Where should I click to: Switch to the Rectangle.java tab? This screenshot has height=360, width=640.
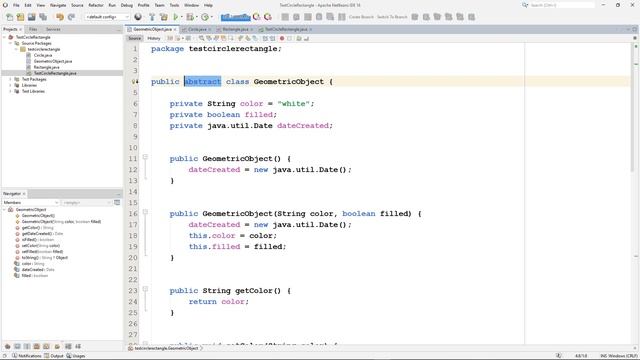[236, 29]
